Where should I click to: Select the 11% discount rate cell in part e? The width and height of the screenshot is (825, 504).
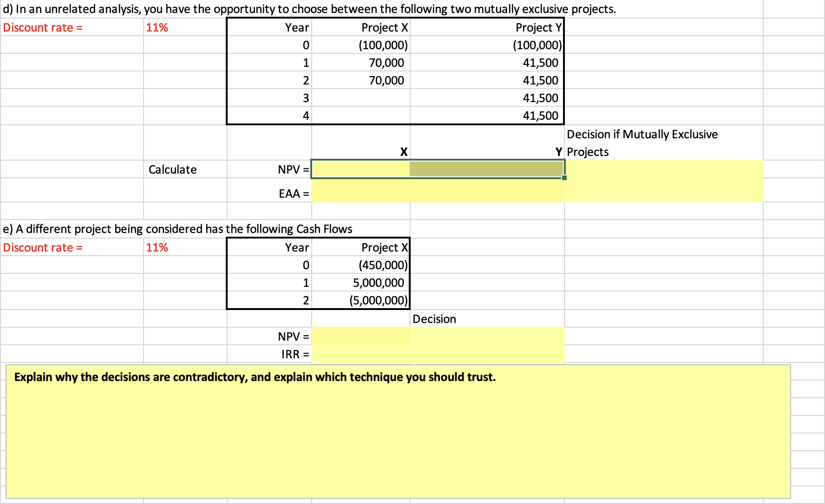[185, 247]
